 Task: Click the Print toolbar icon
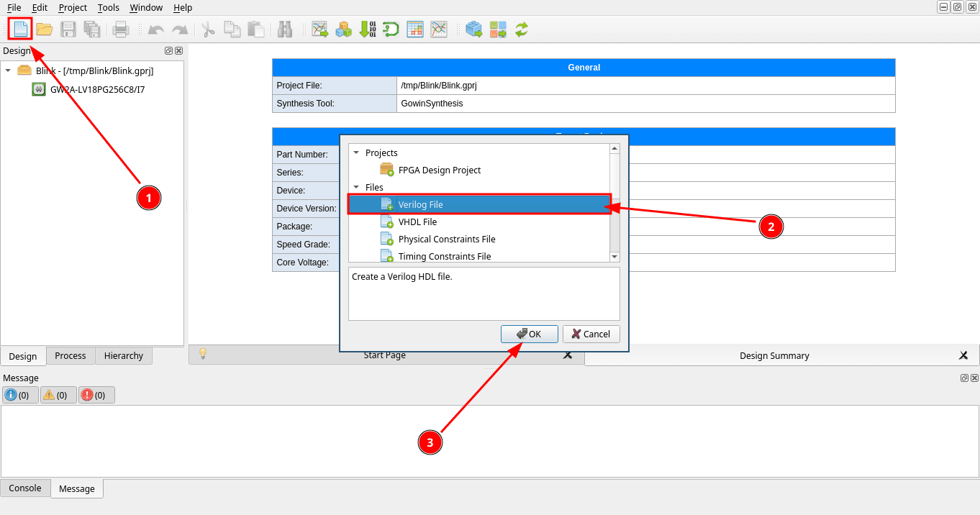point(121,29)
